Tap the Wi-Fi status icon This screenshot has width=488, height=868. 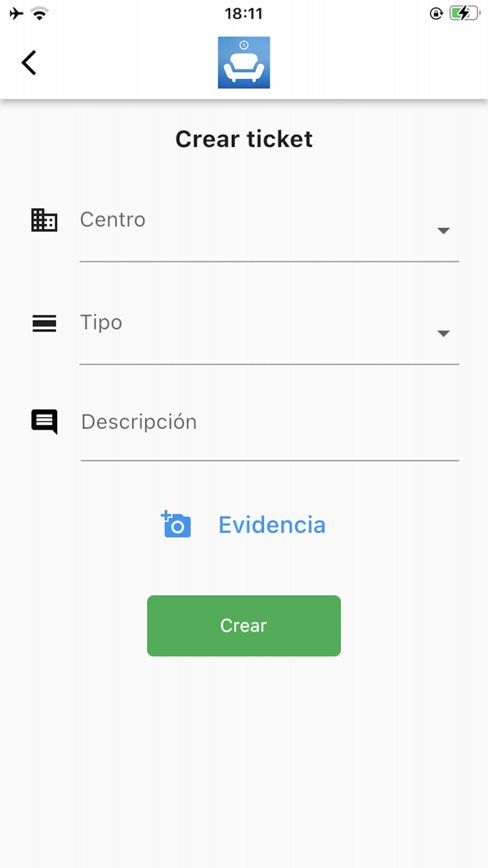tap(39, 13)
